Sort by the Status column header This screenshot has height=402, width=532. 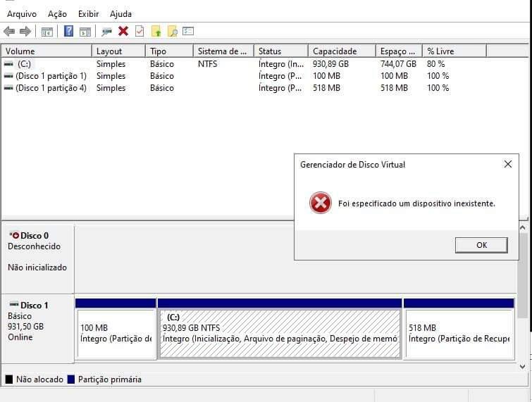281,51
